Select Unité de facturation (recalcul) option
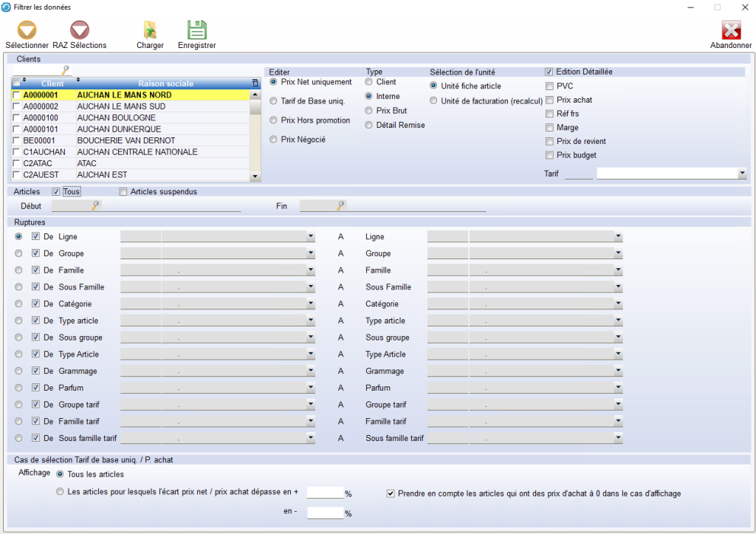This screenshot has width=756, height=534. point(433,101)
